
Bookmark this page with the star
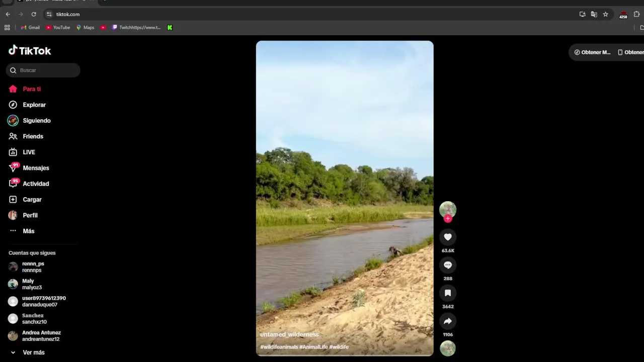pos(605,14)
